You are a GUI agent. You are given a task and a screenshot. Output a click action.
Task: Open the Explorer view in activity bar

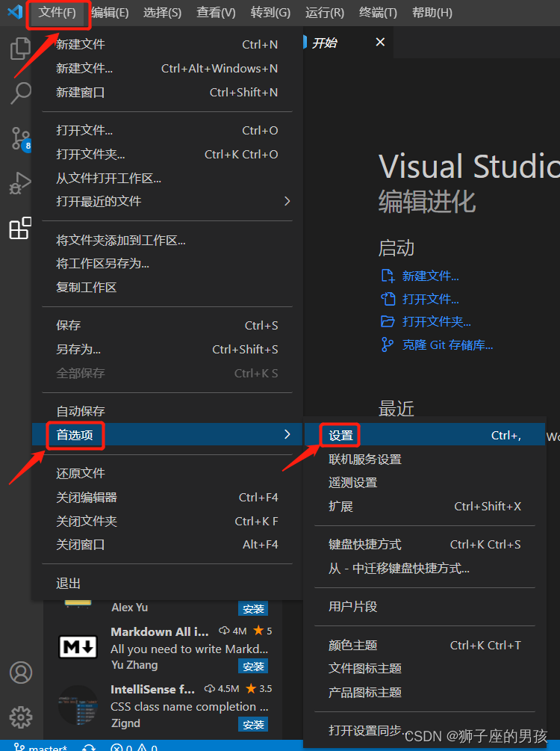(x=20, y=49)
